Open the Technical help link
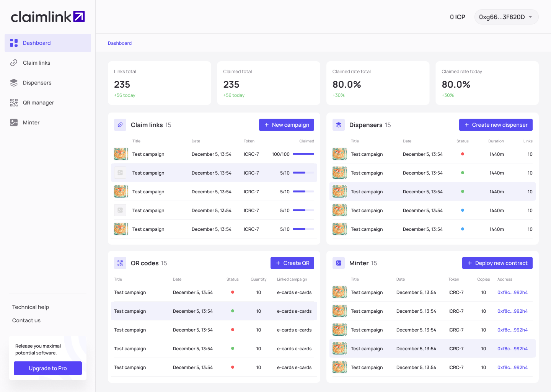 31,307
